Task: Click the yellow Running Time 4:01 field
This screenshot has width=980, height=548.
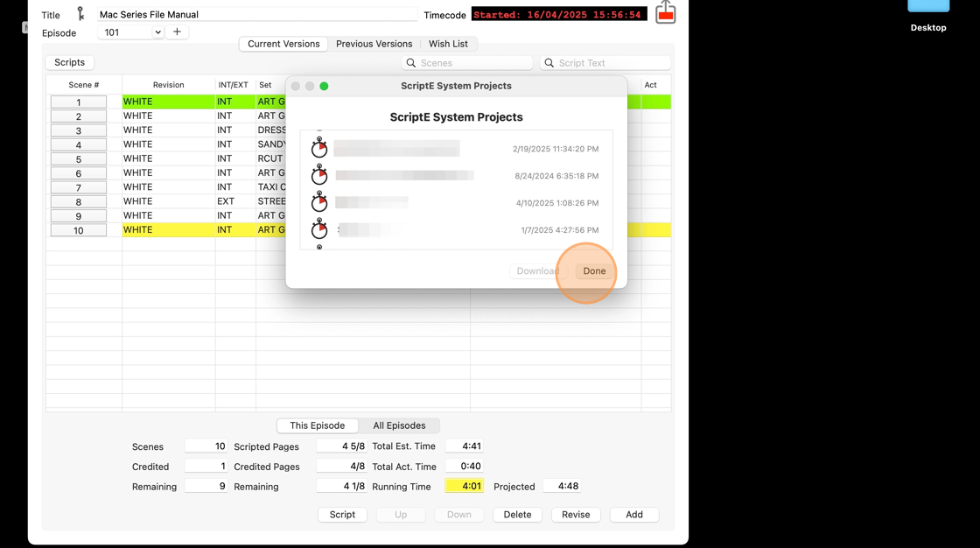Action: 464,486
